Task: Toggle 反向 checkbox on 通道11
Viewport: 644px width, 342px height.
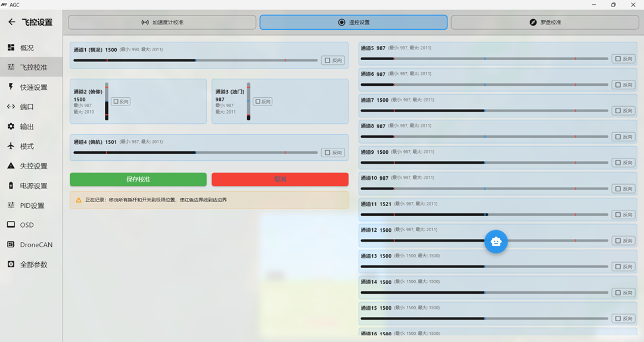Action: 618,214
